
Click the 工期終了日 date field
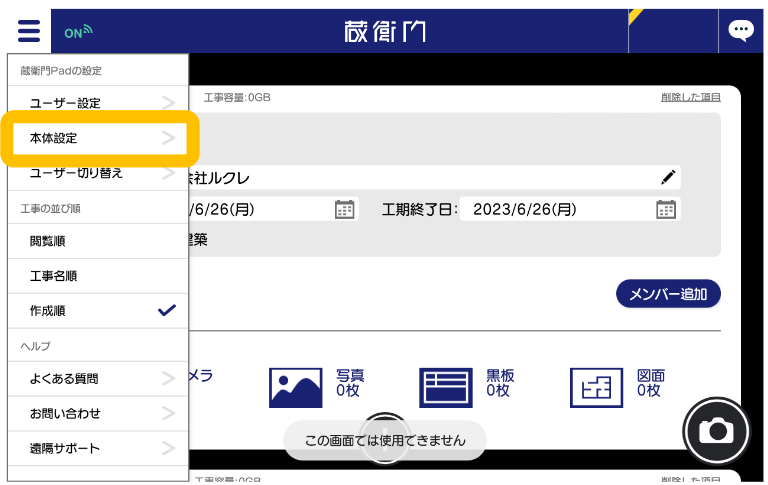pyautogui.click(x=570, y=209)
